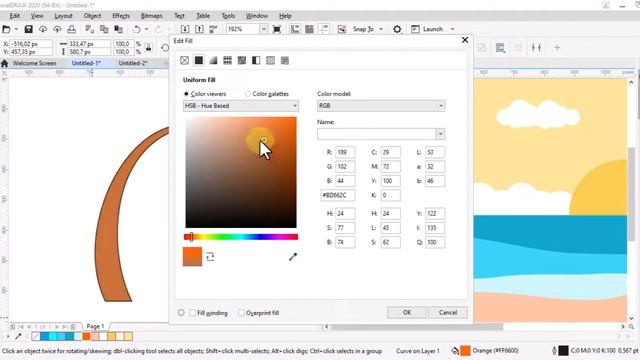The height and width of the screenshot is (360, 640).
Task: Click the HSB color picker square
Action: pos(241,172)
